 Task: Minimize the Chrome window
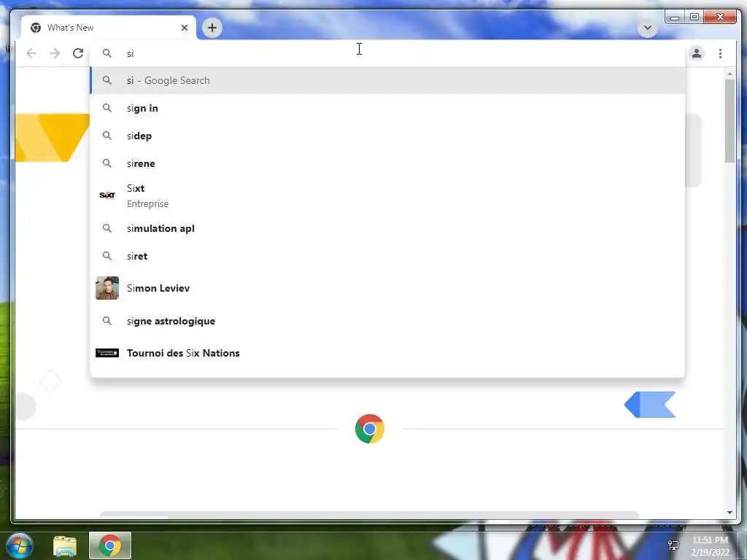(675, 17)
